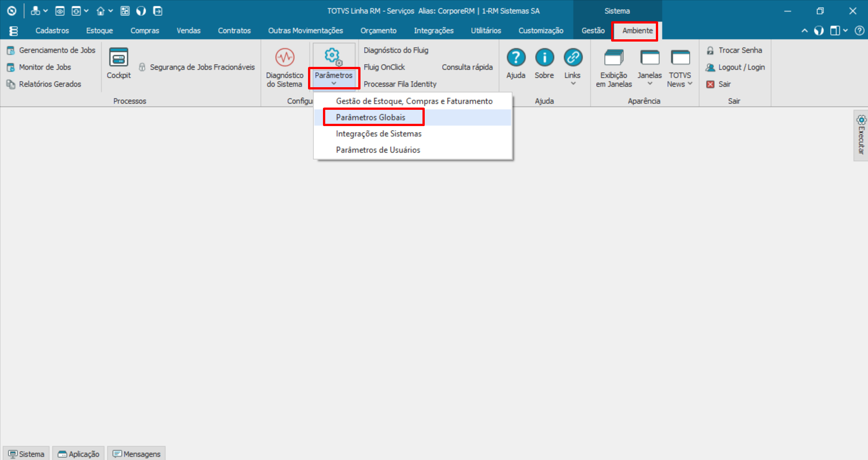Switch to the Utilitários tab

486,31
